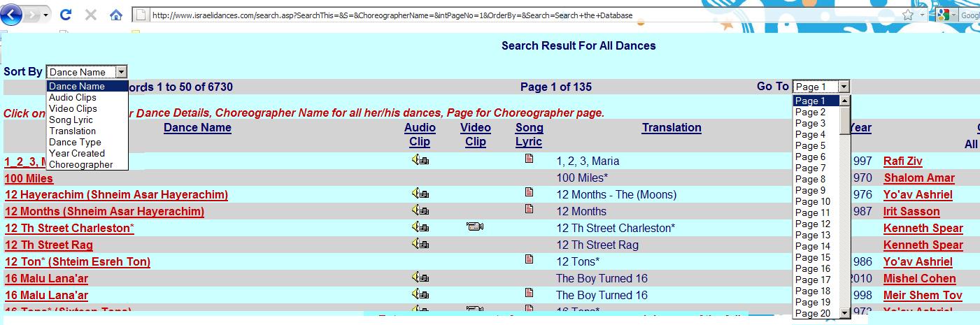Open 12 Th Street Rag dance link
Viewport: 980px width, 325px height.
48,245
